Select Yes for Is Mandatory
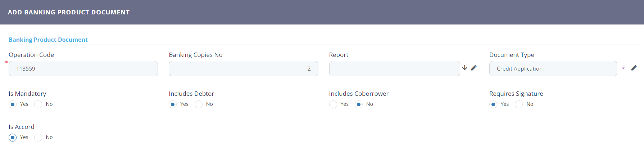This screenshot has height=157, width=644. tap(13, 104)
